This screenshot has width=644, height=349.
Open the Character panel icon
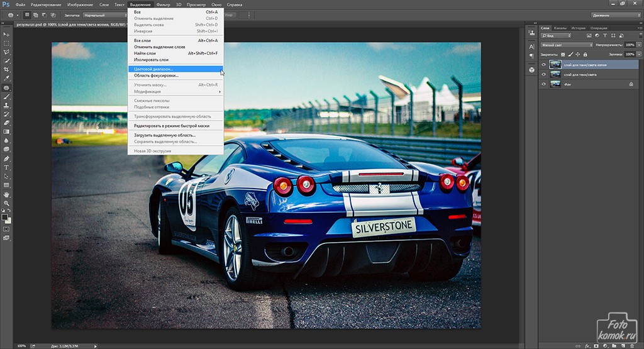coord(531,47)
